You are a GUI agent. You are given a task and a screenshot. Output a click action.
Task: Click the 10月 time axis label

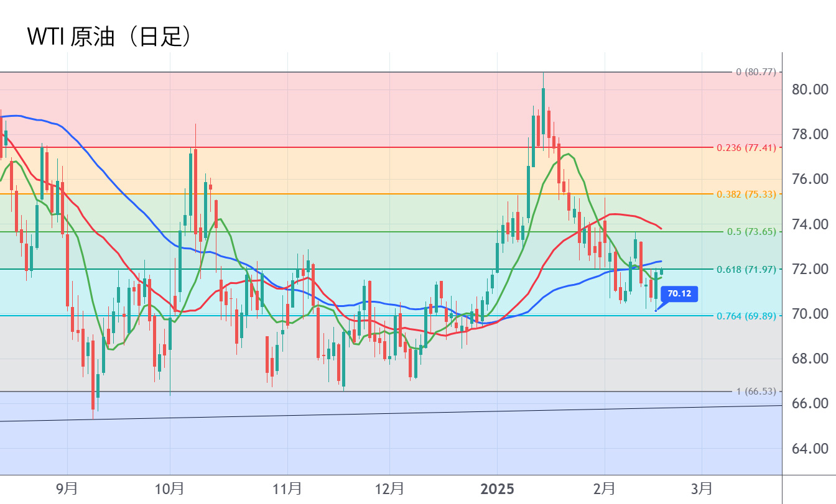tap(170, 489)
